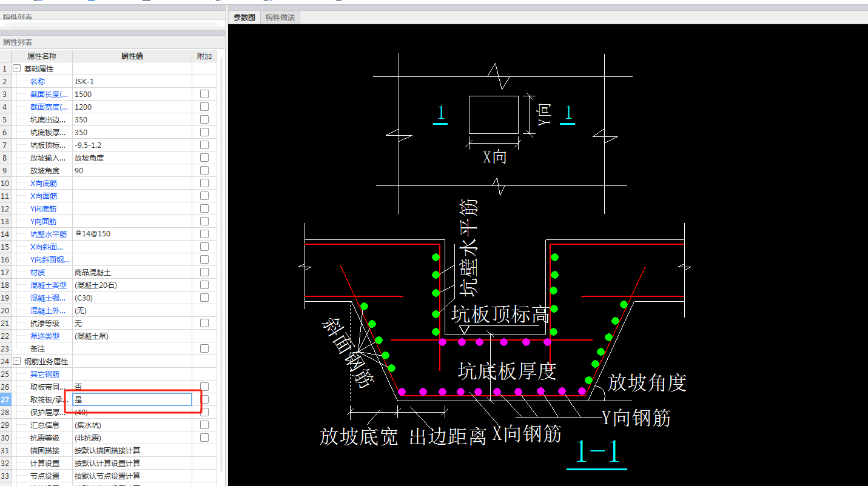868x486 pixels.
Task: Tick the 附加 checkbox for 坑壁水平筋
Action: coord(204,234)
